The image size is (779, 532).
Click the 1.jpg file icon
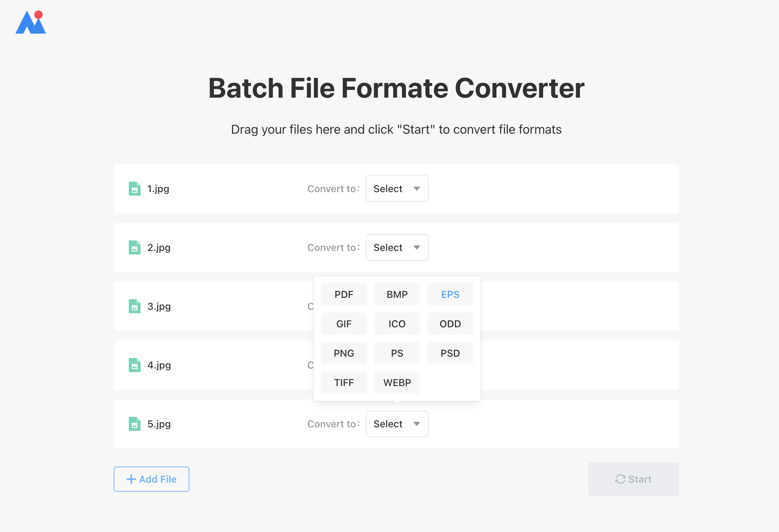pos(134,189)
